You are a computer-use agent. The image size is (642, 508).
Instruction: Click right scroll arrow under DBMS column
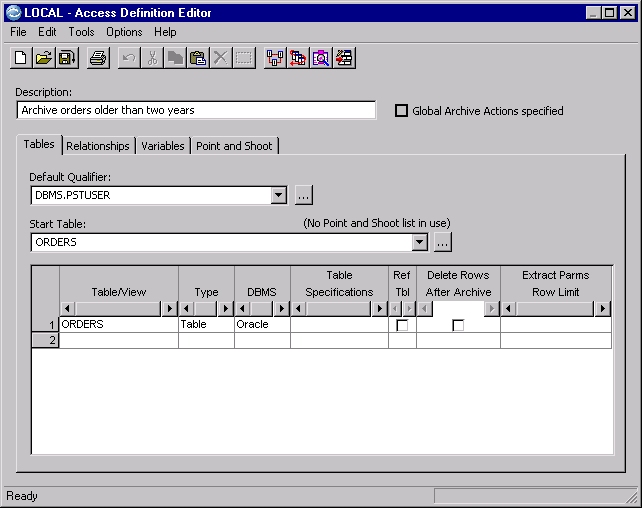coord(281,308)
